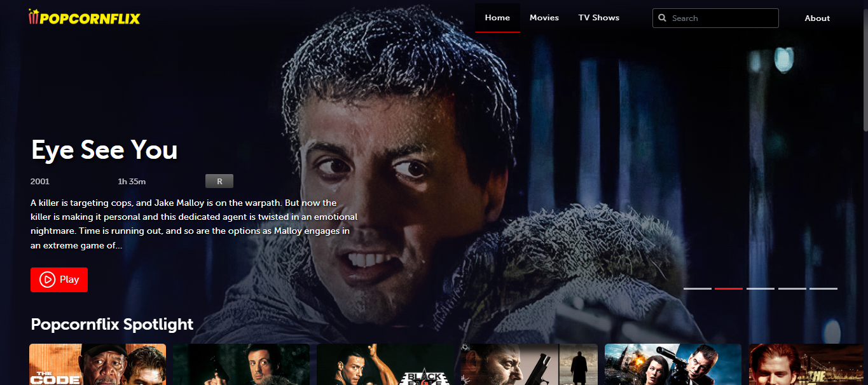Open the Eye See You title
The width and height of the screenshot is (868, 385).
tap(104, 150)
